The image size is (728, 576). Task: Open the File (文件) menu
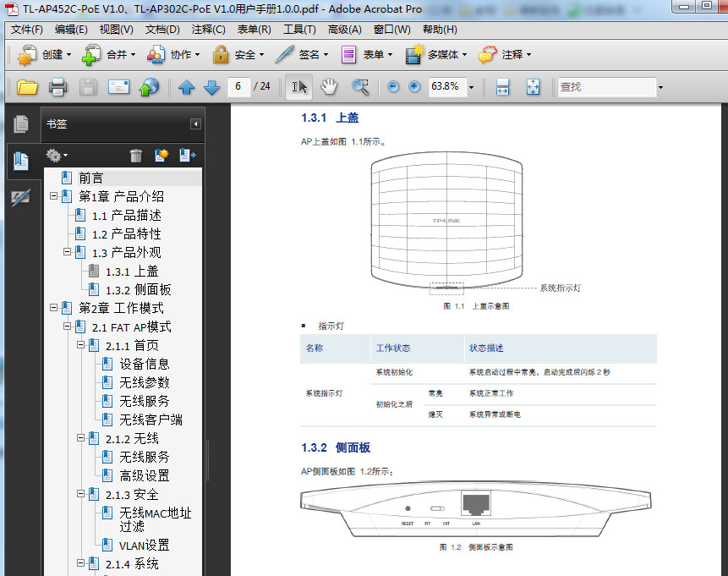click(x=27, y=30)
